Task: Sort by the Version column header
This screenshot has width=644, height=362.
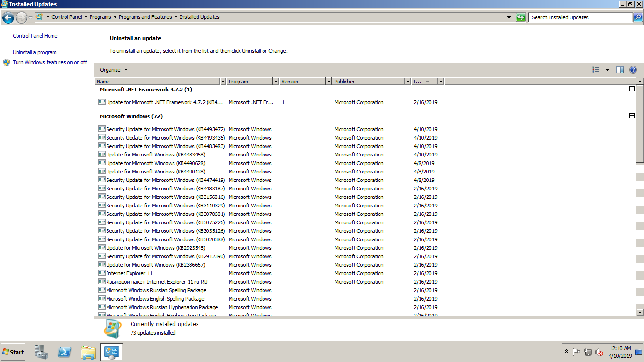Action: point(302,82)
